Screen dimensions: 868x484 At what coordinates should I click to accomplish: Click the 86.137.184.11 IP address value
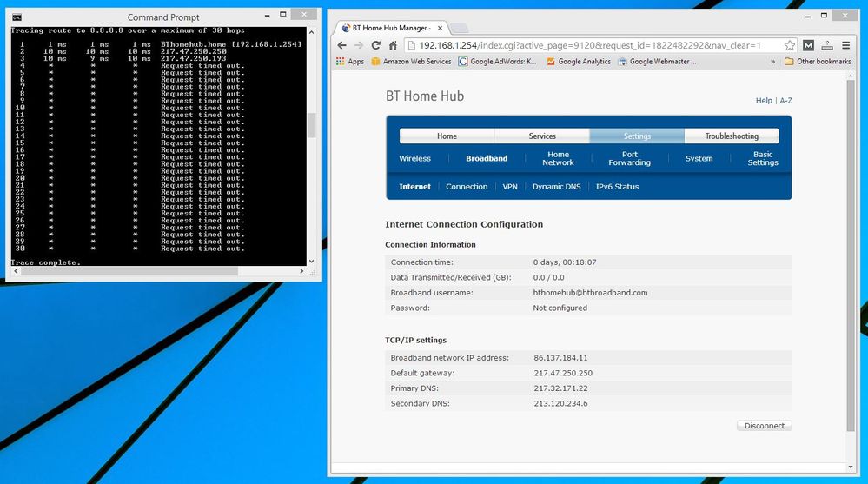[560, 358]
